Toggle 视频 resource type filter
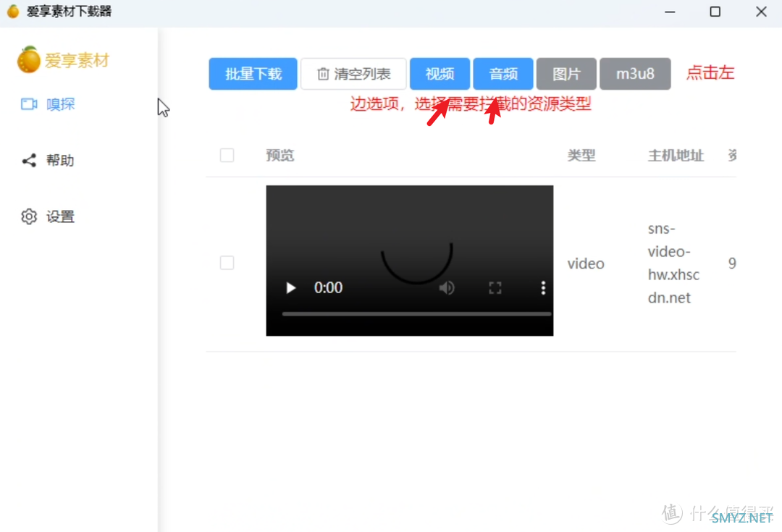This screenshot has width=782, height=532. point(440,74)
